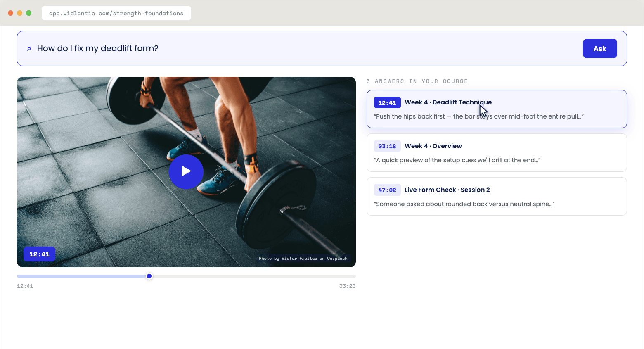Click the video progress slider handle
Viewport: 644px width, 349px height.
[x=149, y=276]
